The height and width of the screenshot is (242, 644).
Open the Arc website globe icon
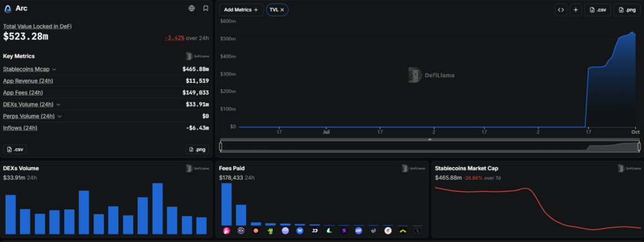point(191,8)
